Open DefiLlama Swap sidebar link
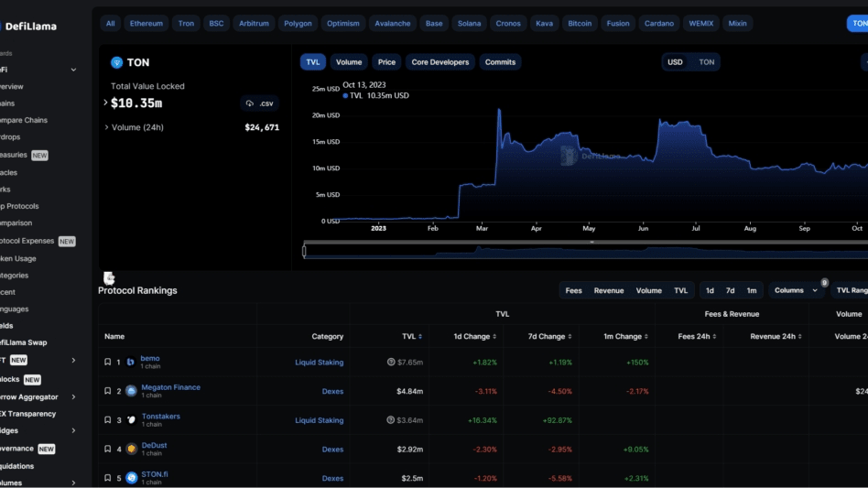Image resolution: width=868 pixels, height=488 pixels. coord(23,342)
